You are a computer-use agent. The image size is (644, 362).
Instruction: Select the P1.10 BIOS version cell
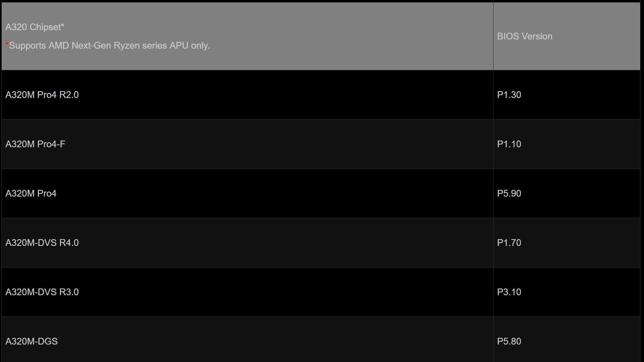tap(509, 144)
